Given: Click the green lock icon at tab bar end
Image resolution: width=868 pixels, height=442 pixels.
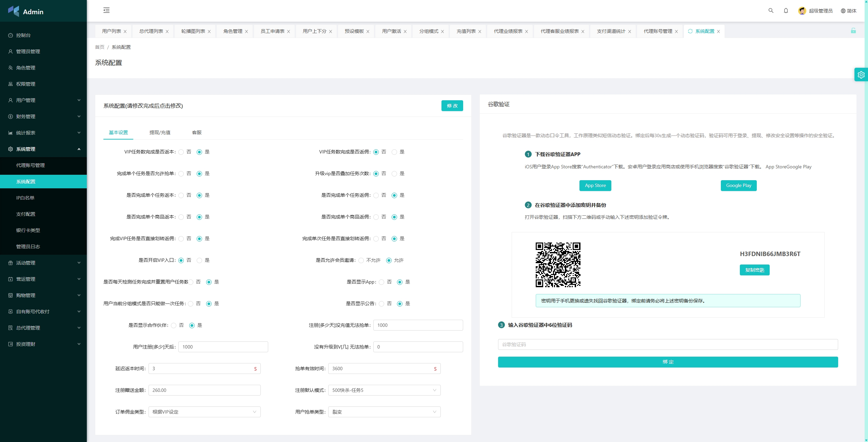Looking at the screenshot, I should click(x=853, y=31).
